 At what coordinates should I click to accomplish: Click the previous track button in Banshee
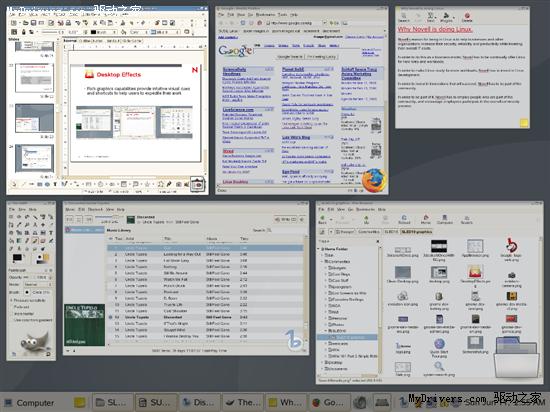69,219
